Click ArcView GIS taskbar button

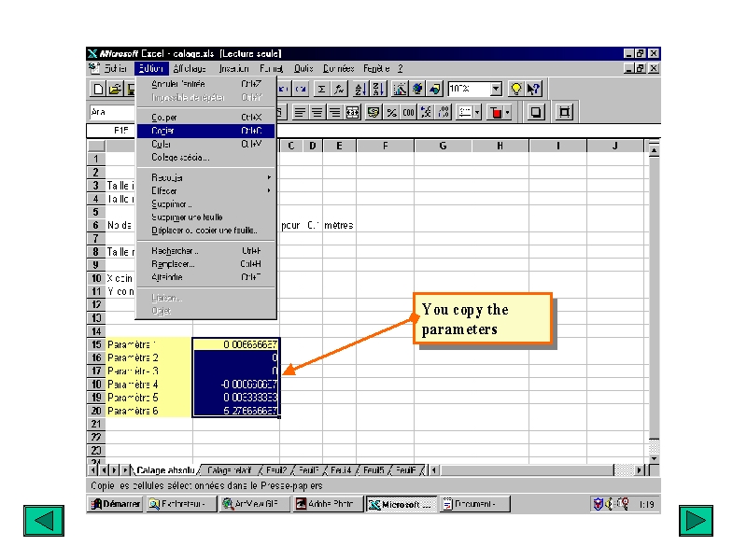tap(254, 504)
